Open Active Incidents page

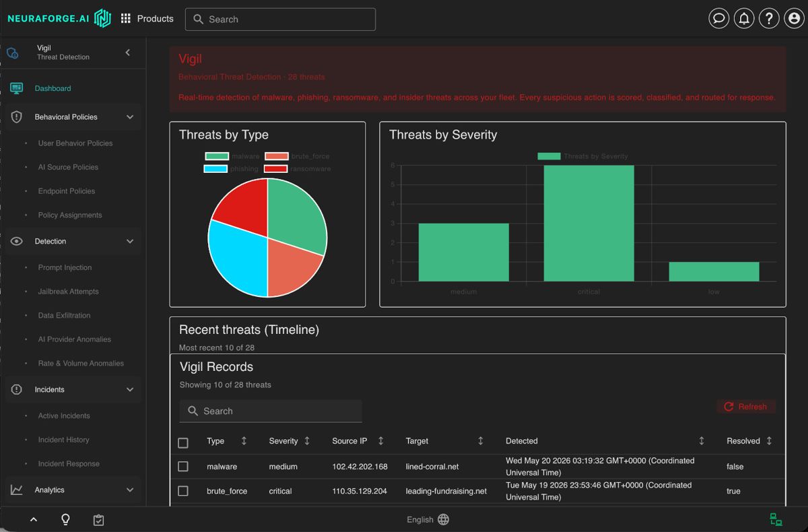point(64,416)
